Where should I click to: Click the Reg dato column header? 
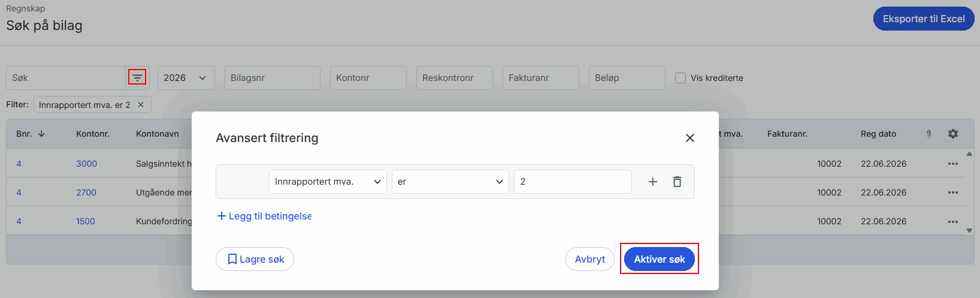pyautogui.click(x=878, y=134)
